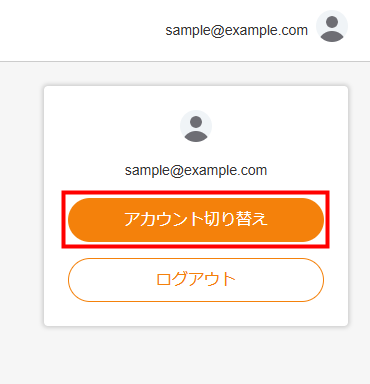Click the top-right profile picture placeholder

[332, 26]
